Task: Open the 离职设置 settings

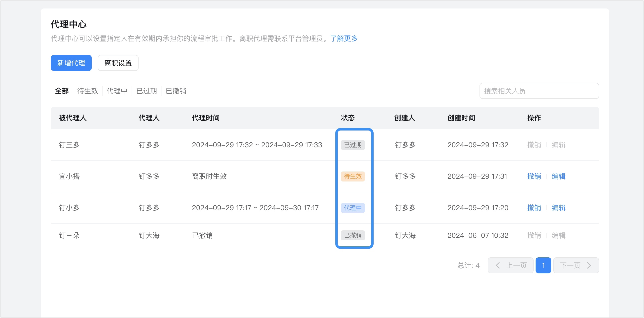Action: click(x=118, y=63)
